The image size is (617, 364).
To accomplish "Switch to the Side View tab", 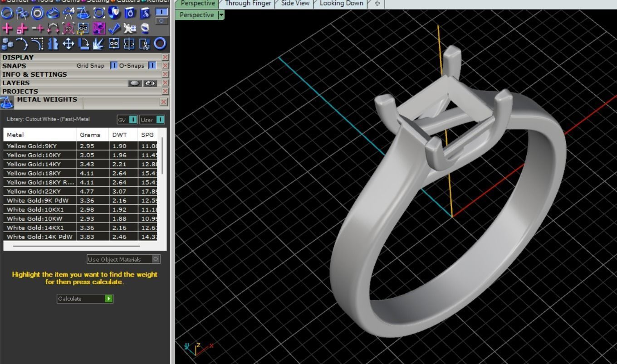I will [295, 4].
